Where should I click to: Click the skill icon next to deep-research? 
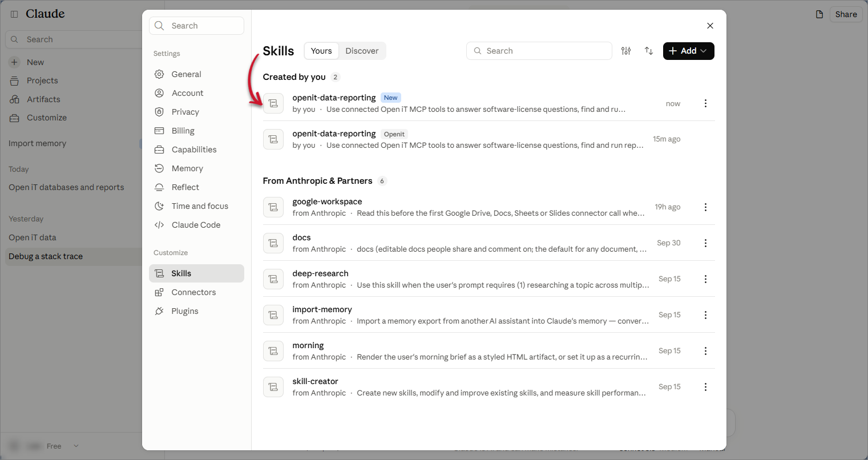[x=273, y=279]
